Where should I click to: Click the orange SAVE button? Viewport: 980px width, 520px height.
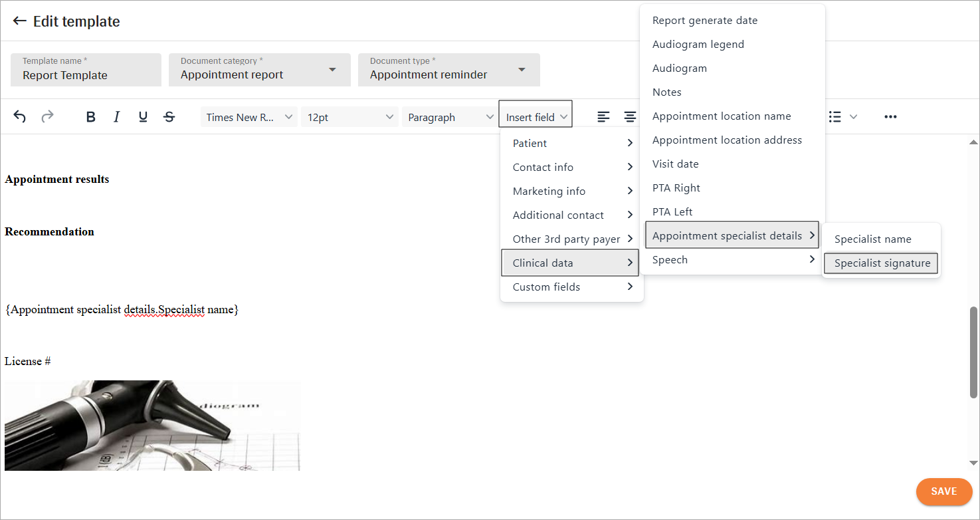coord(943,491)
